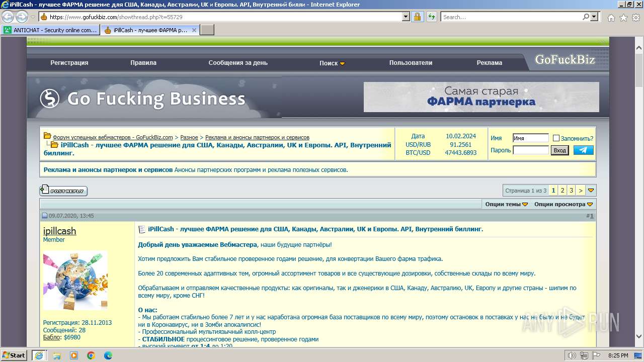Click the Вход login button
644x362 pixels.
tap(559, 150)
